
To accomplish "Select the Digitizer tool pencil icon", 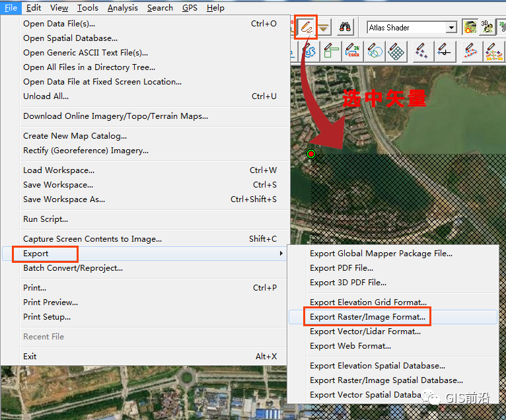I will click(x=306, y=27).
